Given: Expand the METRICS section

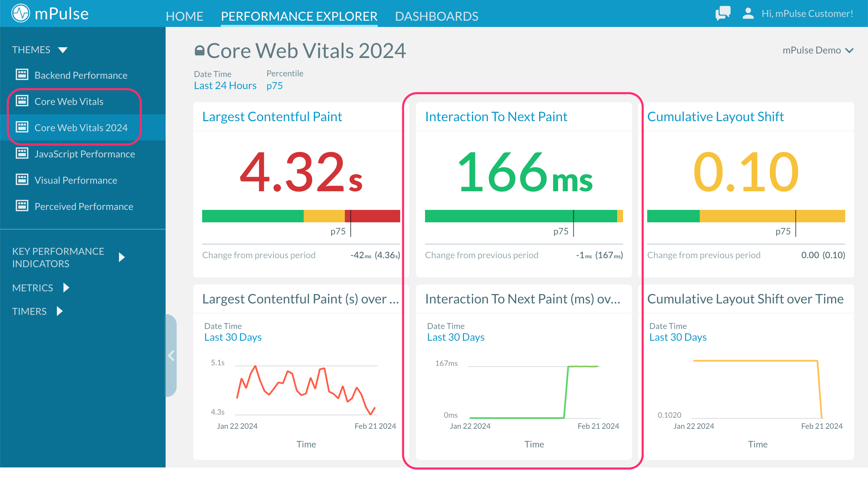Looking at the screenshot, I should pyautogui.click(x=66, y=288).
